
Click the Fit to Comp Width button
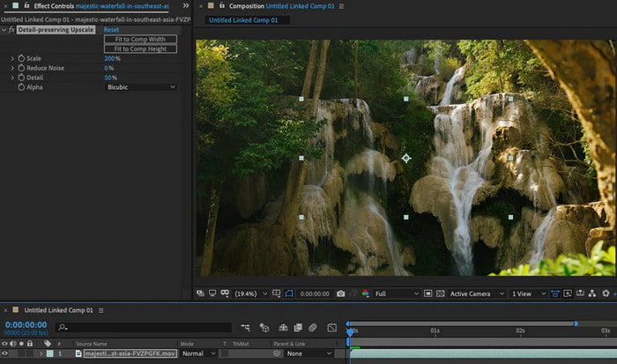coord(140,40)
